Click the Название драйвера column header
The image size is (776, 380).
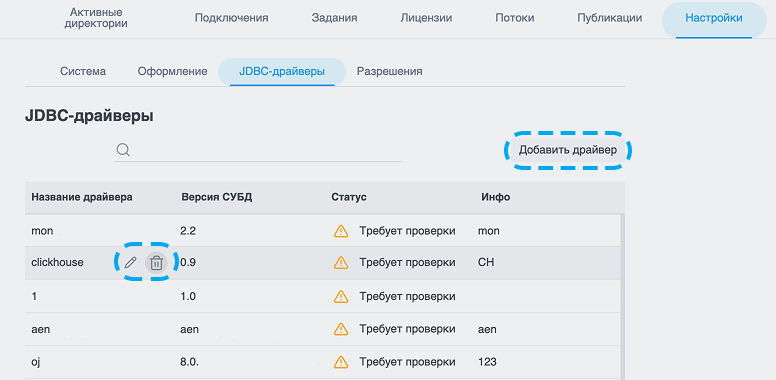[x=82, y=197]
